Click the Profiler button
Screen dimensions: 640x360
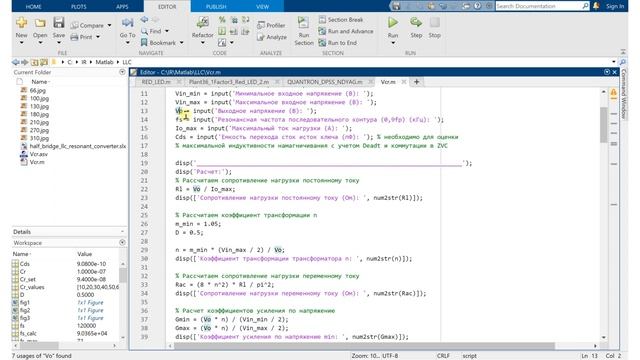tap(271, 25)
